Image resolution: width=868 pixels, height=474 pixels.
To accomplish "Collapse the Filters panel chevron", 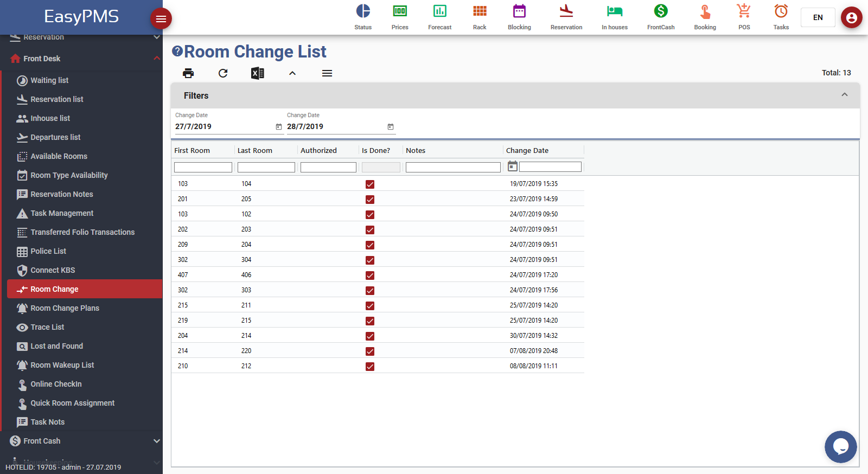I will coord(844,95).
